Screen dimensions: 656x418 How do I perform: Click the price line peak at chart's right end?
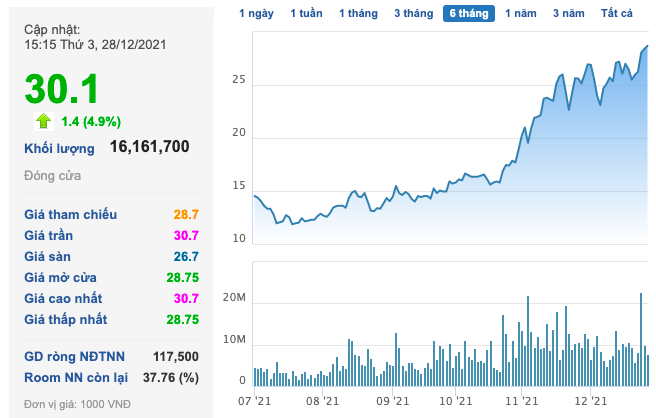647,46
